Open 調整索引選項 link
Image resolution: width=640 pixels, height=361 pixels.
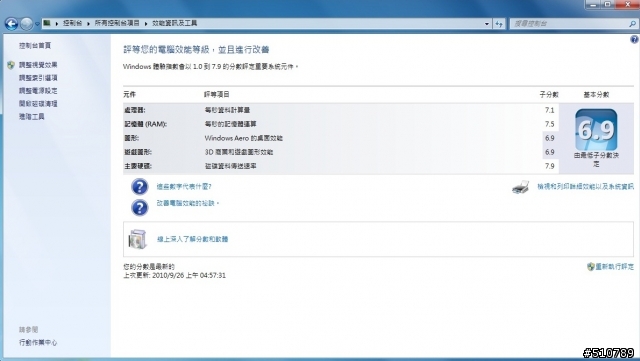[x=38, y=78]
